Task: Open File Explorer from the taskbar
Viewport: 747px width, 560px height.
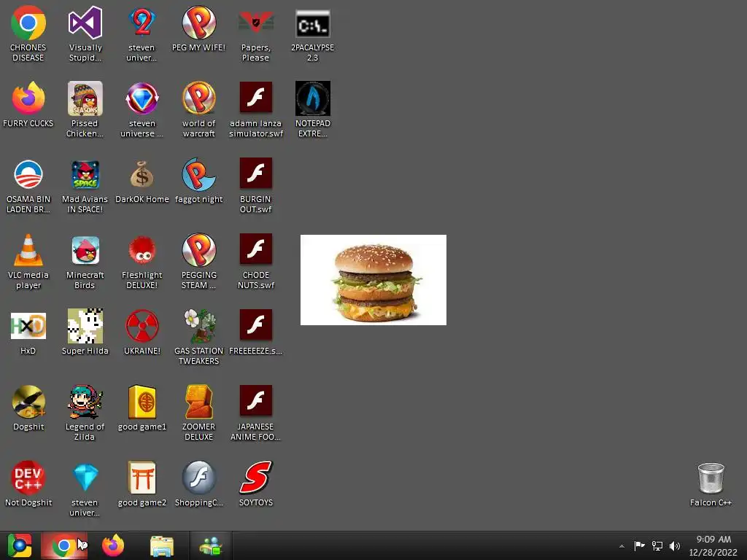Action: coord(162,546)
